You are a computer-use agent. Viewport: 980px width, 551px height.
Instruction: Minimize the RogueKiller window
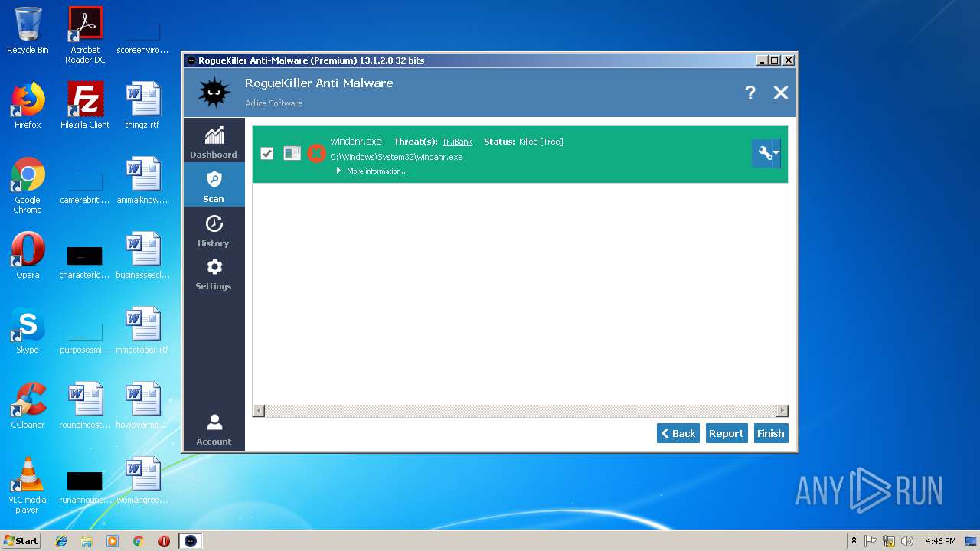[x=761, y=60]
